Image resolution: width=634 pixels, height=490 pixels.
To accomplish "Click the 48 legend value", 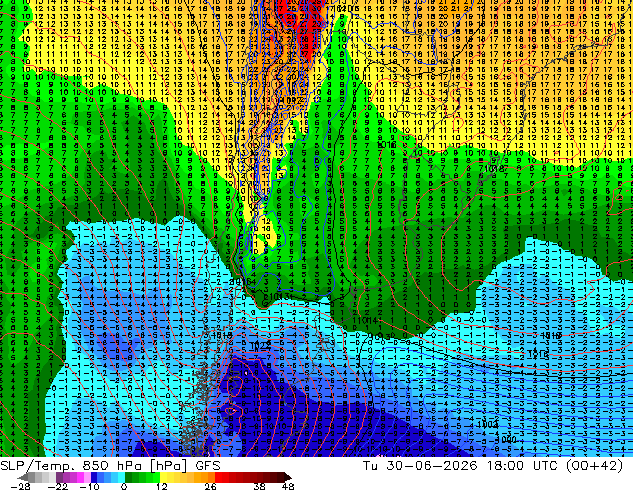I will [288, 486].
